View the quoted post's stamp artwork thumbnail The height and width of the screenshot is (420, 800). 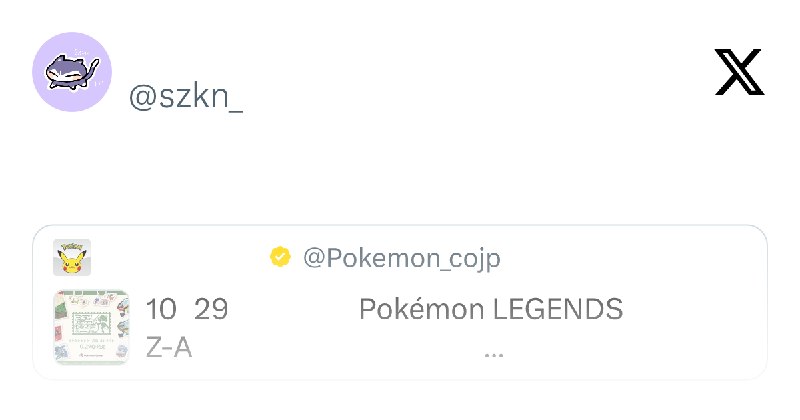click(91, 327)
